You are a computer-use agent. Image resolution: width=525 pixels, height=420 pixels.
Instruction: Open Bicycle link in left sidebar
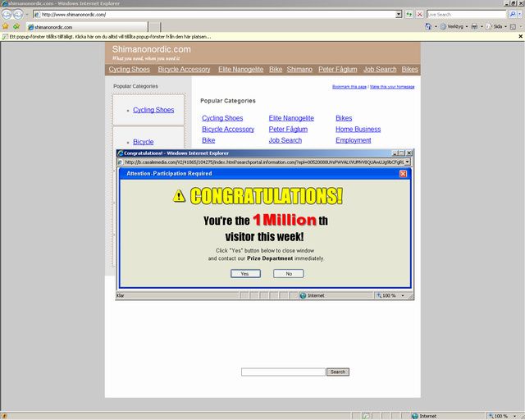[144, 142]
